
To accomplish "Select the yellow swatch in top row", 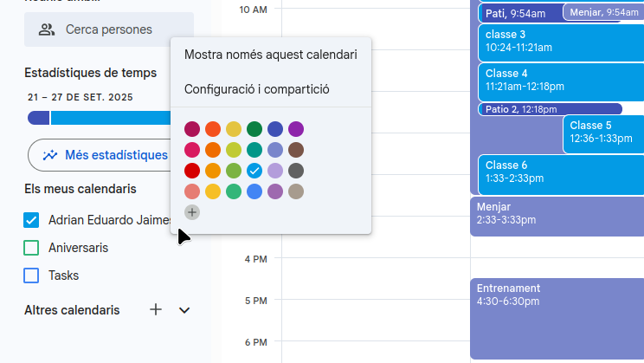I will [x=234, y=129].
